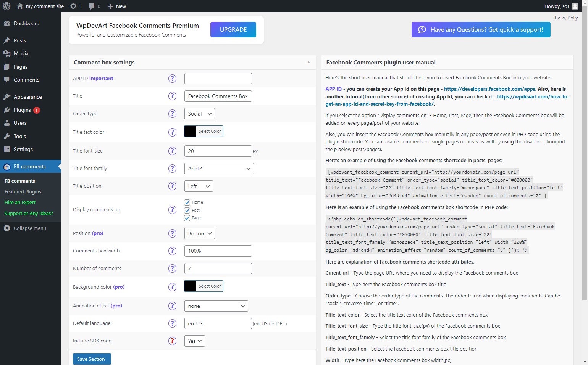Image resolution: width=588 pixels, height=365 pixels.
Task: Click the user avatar beside Howdy
Action: pyautogui.click(x=575, y=6)
